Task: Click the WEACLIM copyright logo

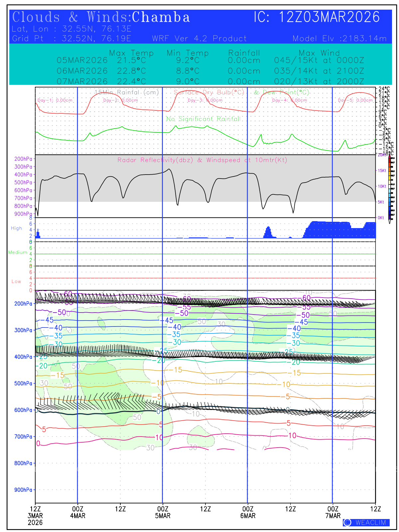Action: click(366, 522)
